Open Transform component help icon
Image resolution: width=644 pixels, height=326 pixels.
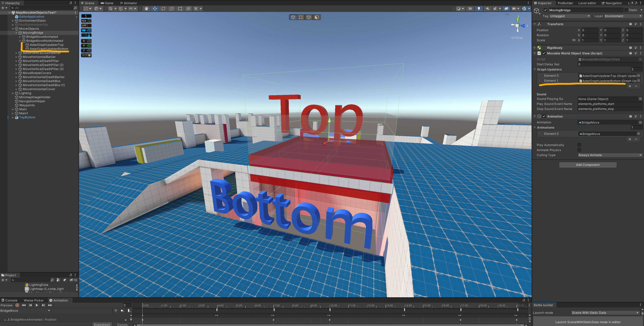click(630, 24)
